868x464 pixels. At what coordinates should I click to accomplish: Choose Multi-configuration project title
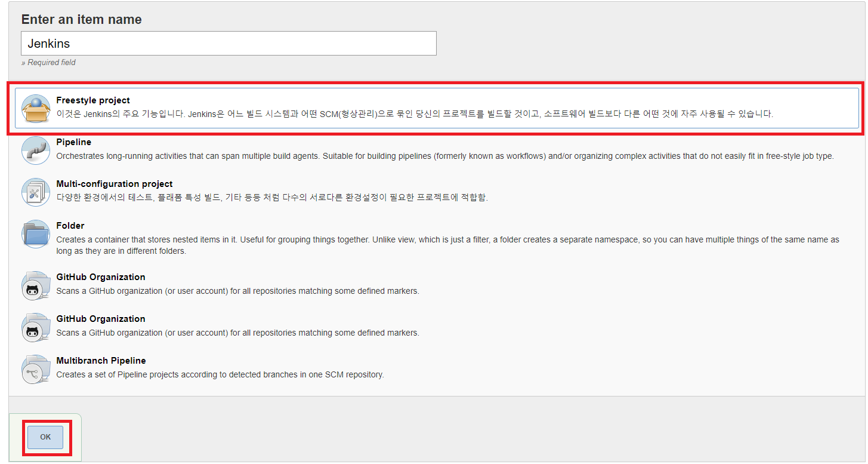point(115,184)
